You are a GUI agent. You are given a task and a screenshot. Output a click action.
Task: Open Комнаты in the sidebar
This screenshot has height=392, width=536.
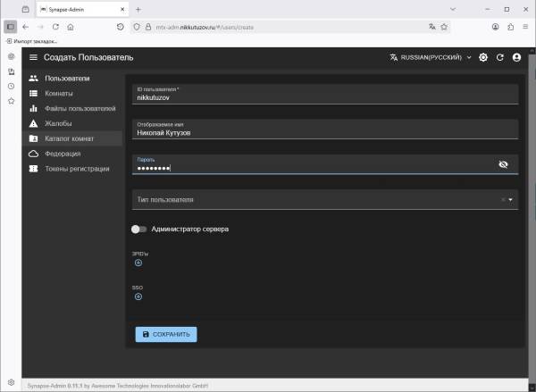pyautogui.click(x=59, y=94)
